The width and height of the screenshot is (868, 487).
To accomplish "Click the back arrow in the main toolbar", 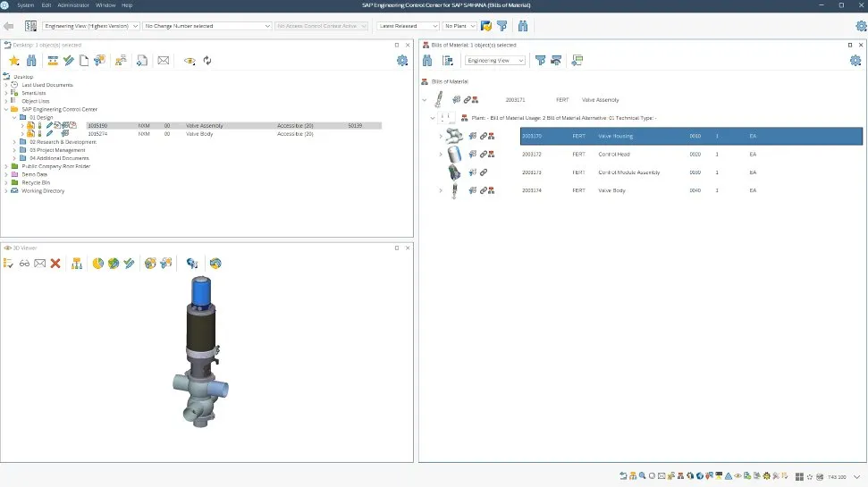I will point(8,26).
